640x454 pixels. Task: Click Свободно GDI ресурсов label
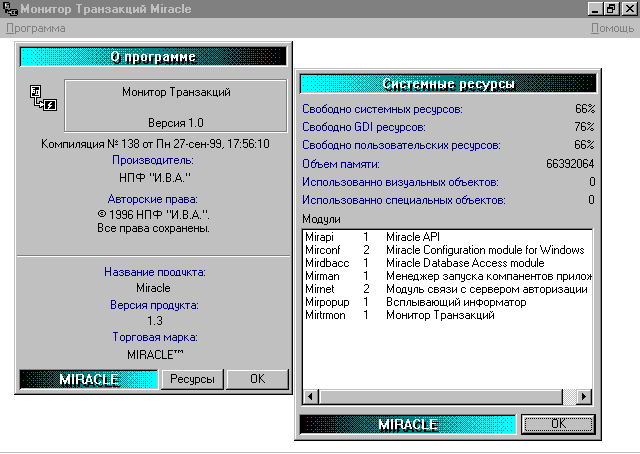[364, 127]
